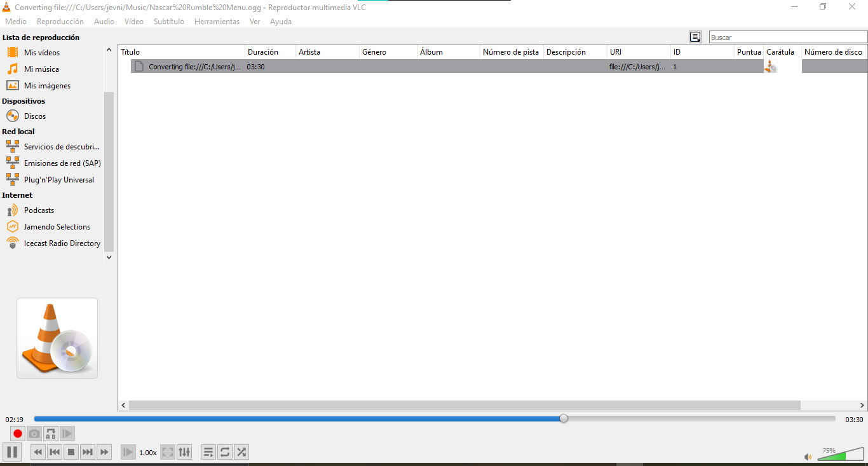The width and height of the screenshot is (868, 466).
Task: Skip to next media in playlist
Action: point(88,452)
